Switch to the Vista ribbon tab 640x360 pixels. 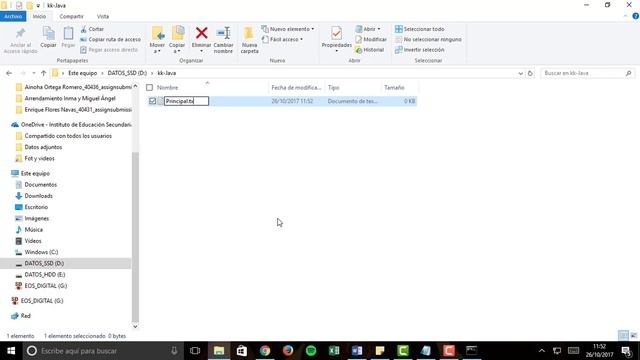point(103,16)
